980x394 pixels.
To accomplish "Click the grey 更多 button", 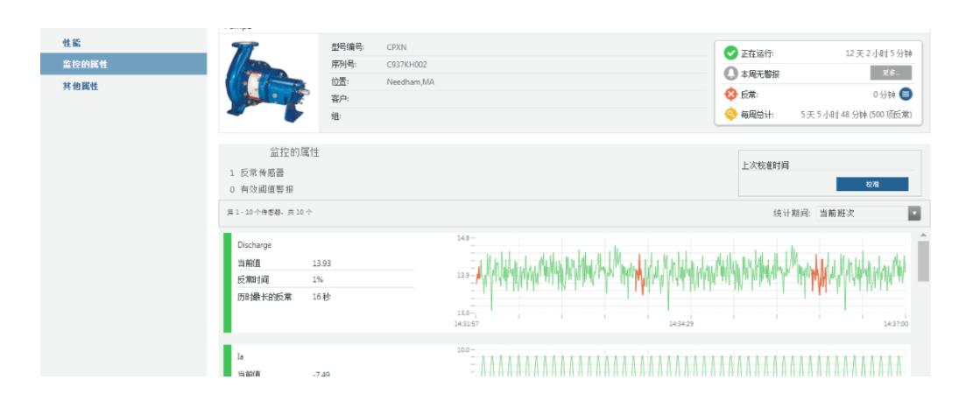I will click(891, 73).
